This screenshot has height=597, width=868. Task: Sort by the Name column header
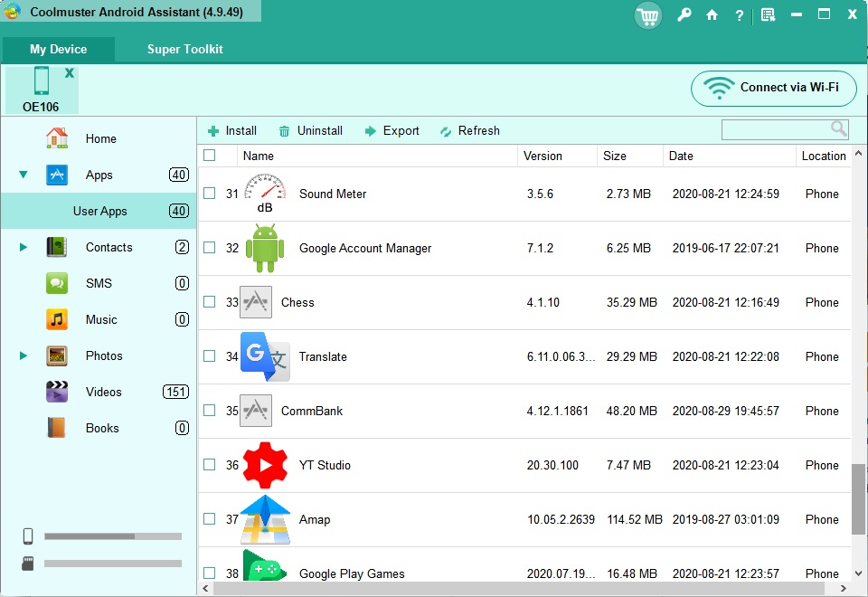(x=377, y=156)
